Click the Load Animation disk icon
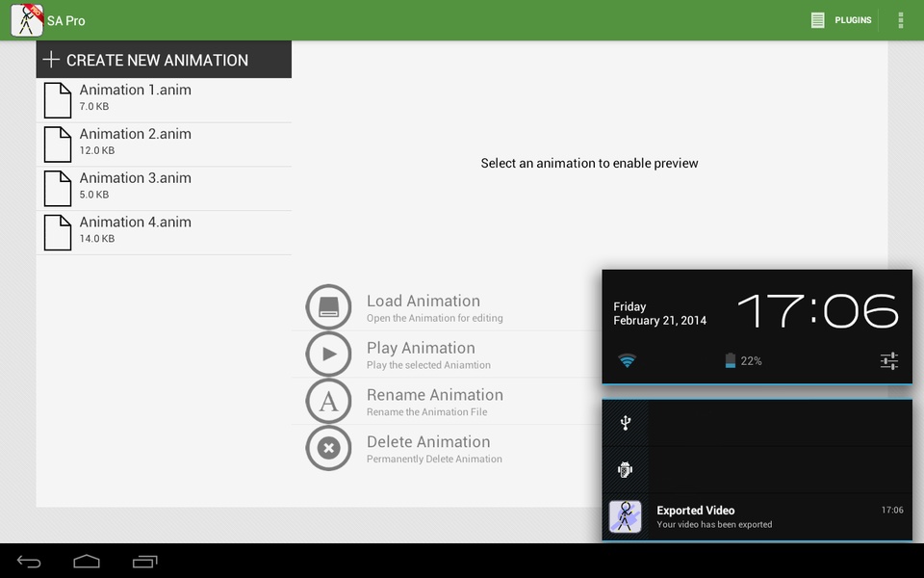 coord(328,306)
